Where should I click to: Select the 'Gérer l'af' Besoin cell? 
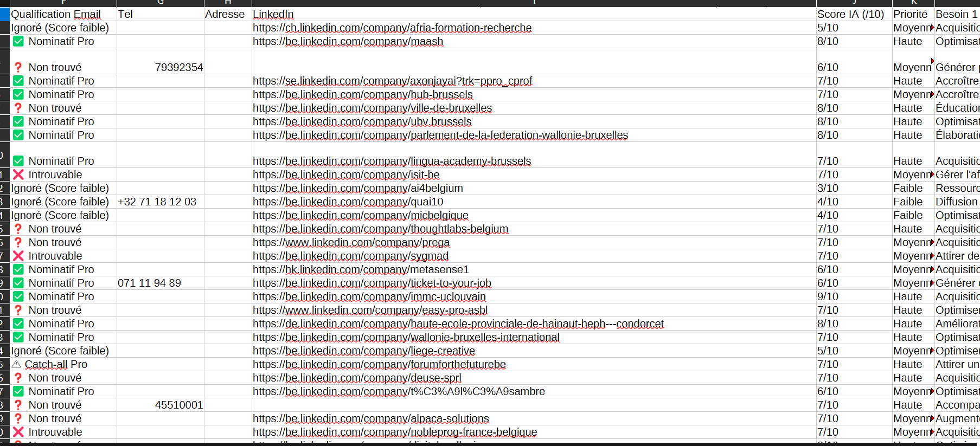point(957,174)
